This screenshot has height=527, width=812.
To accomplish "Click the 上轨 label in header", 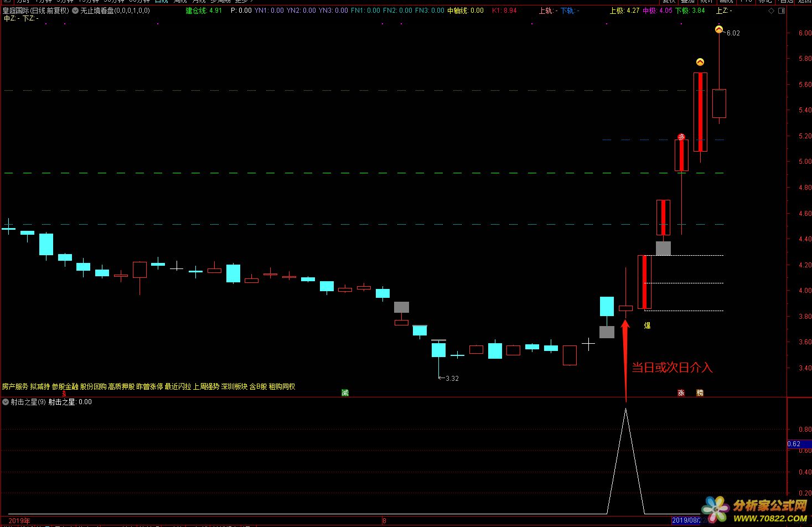I will [548, 11].
